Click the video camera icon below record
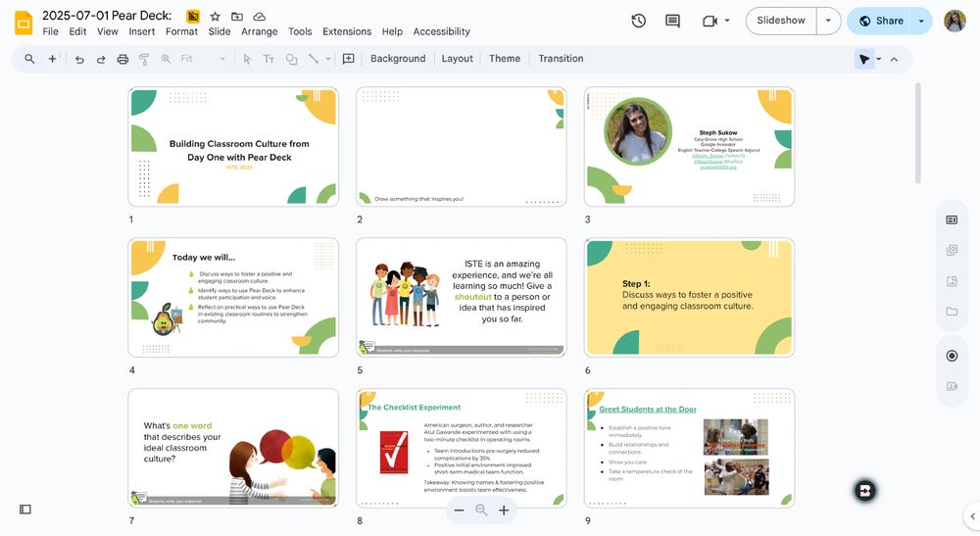 click(x=952, y=387)
